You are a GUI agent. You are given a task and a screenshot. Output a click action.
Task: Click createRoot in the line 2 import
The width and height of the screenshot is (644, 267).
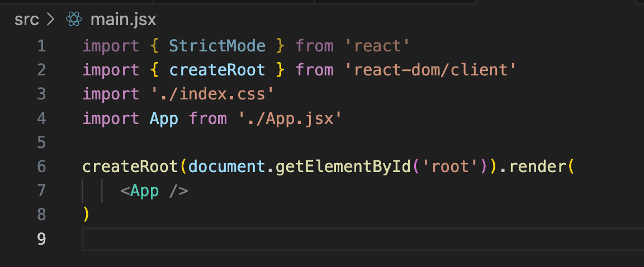click(x=217, y=70)
